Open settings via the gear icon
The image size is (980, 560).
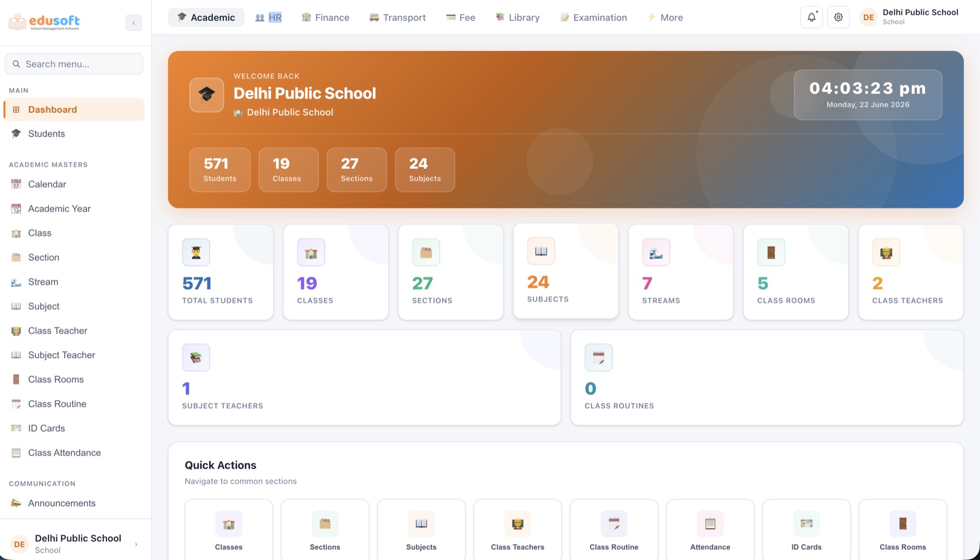838,17
